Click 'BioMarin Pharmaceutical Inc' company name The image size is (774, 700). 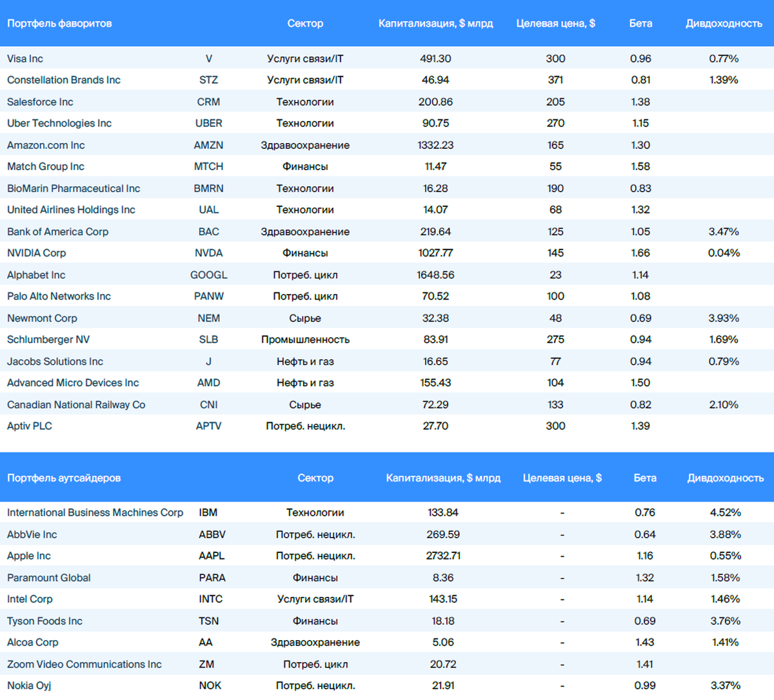74,188
